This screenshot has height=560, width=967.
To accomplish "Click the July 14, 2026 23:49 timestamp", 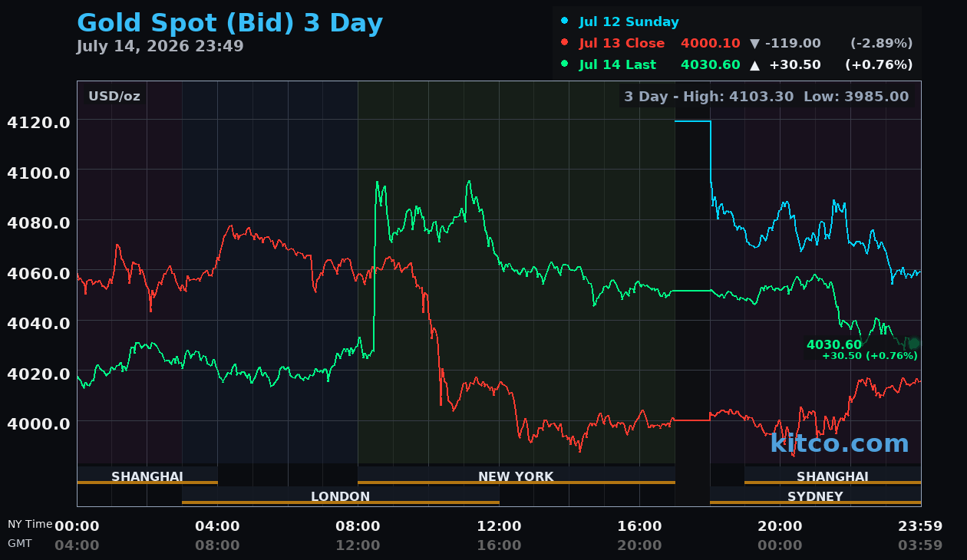I will [160, 46].
